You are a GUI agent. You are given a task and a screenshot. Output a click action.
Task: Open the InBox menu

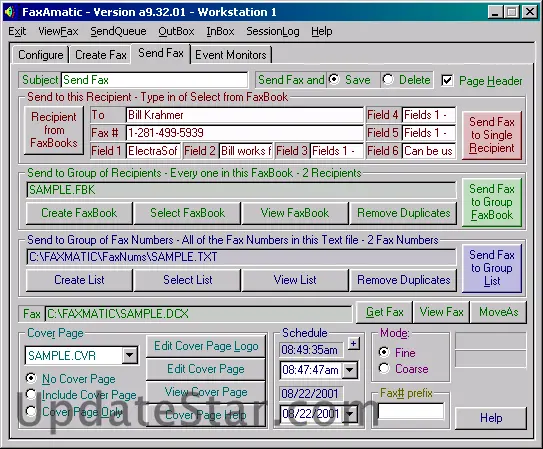[220, 32]
